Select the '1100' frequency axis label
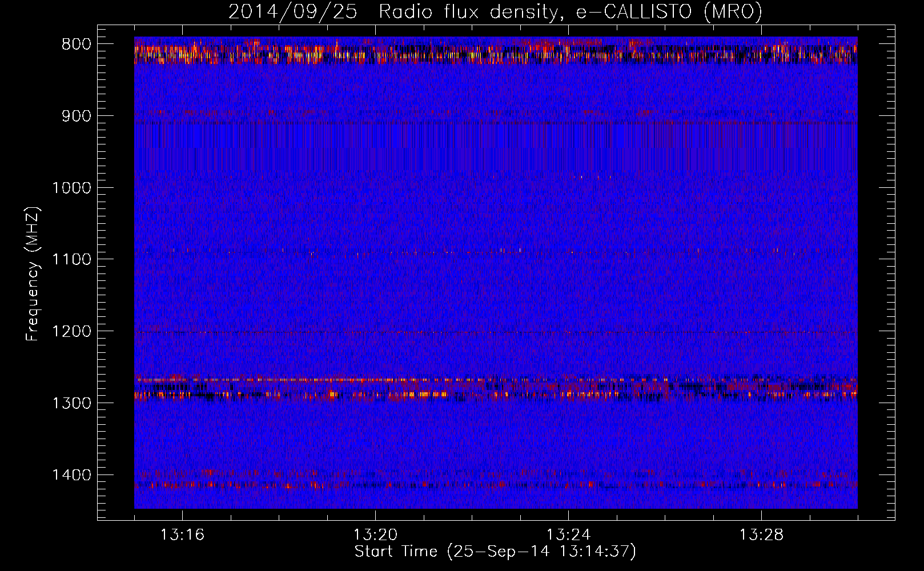This screenshot has width=924, height=571. point(71,260)
